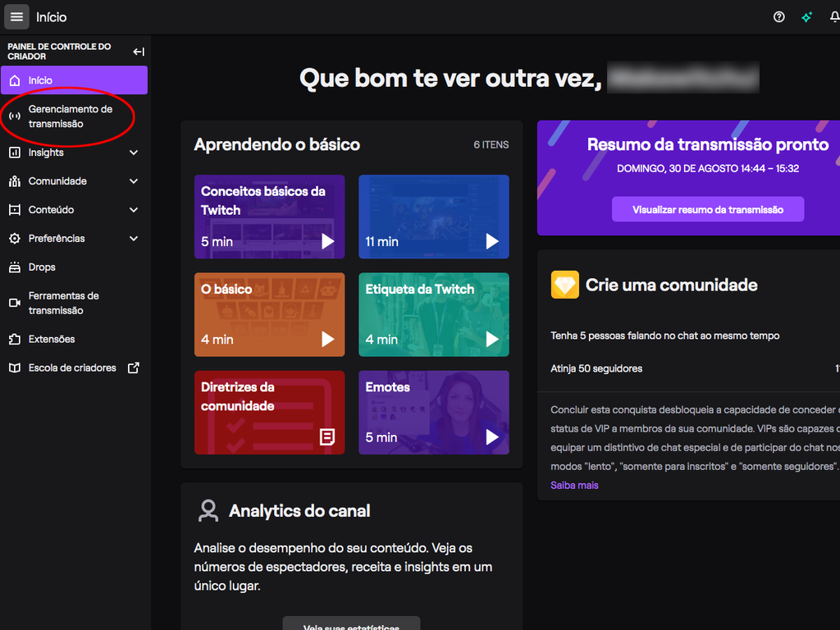Play the 11 min video card

click(x=492, y=241)
